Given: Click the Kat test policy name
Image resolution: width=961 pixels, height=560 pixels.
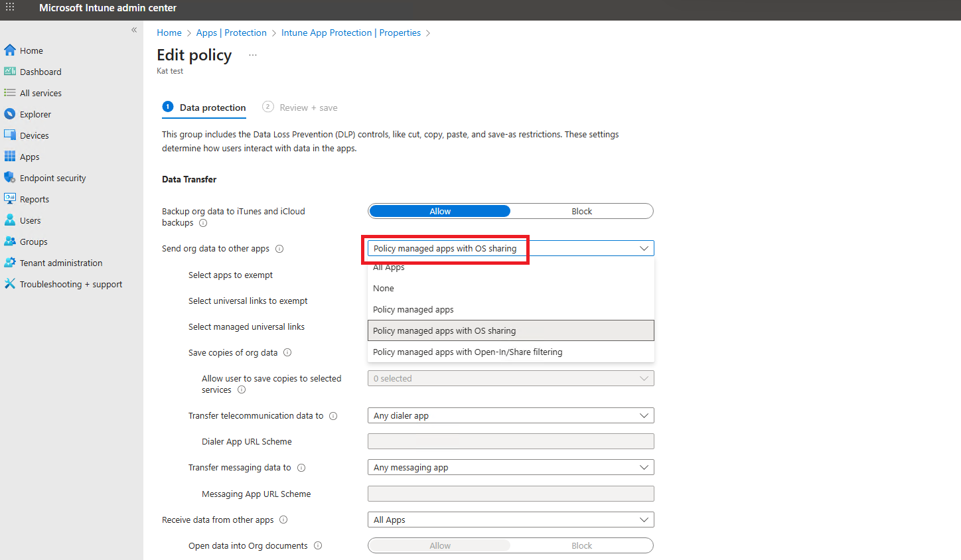Looking at the screenshot, I should click(x=170, y=71).
